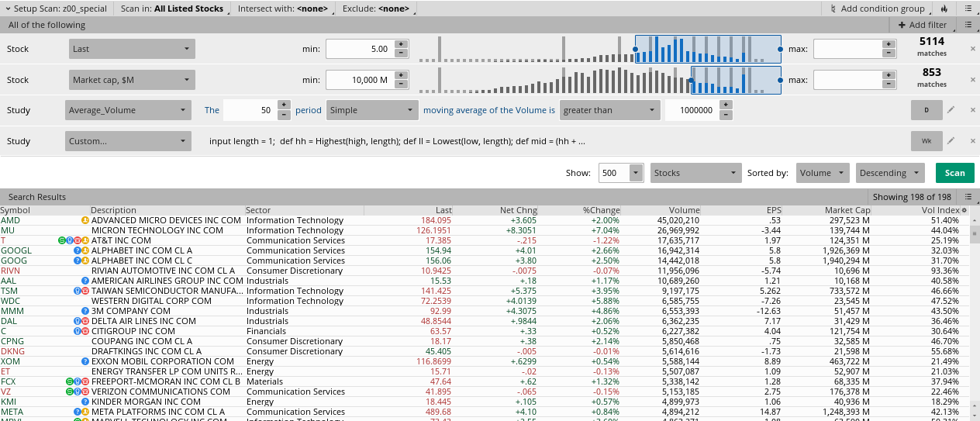Click the yellow icon in GOOG row
The image size is (980, 421).
coord(85,261)
